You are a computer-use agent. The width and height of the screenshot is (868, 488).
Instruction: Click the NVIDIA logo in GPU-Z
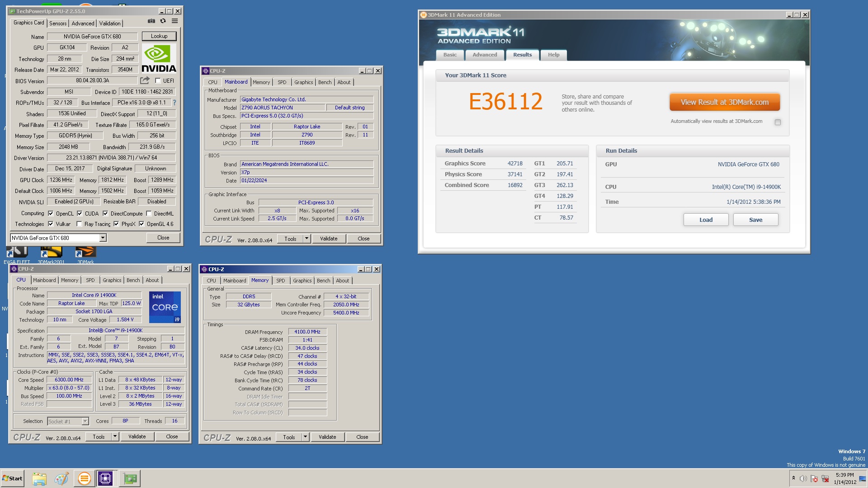coord(159,58)
